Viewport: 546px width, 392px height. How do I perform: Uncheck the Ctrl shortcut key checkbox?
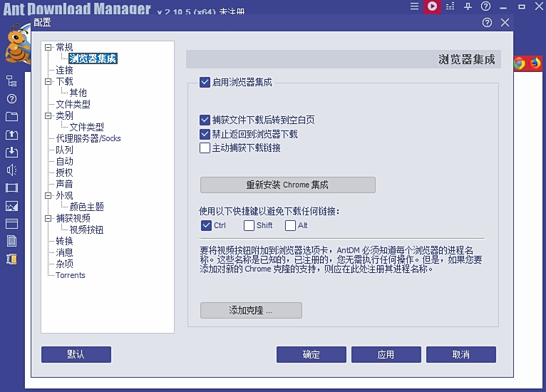[x=206, y=226]
